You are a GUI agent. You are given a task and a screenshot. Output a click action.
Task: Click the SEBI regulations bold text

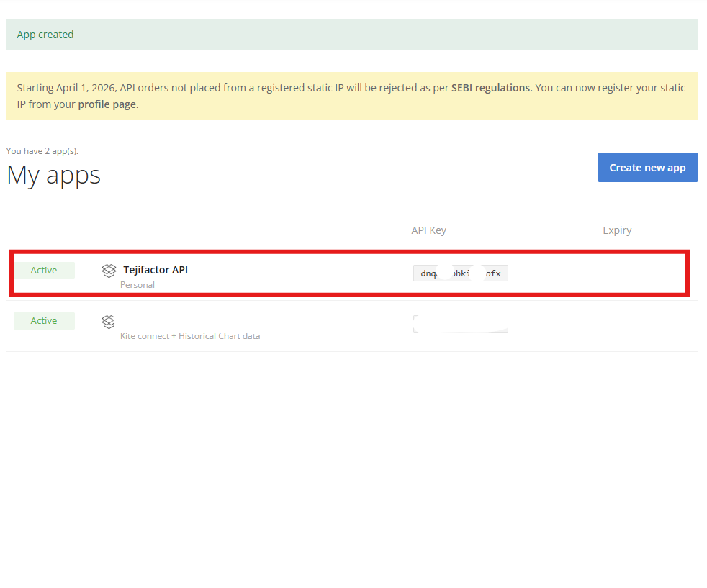click(490, 88)
